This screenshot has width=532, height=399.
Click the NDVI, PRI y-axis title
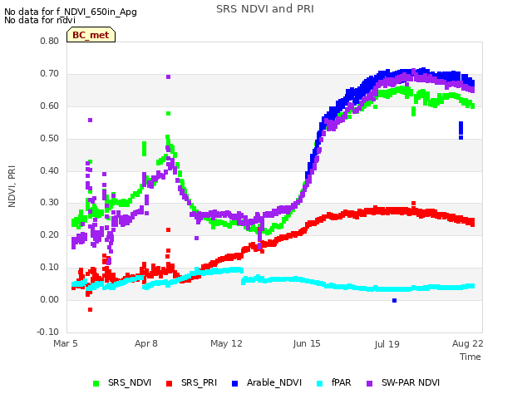click(12, 186)
